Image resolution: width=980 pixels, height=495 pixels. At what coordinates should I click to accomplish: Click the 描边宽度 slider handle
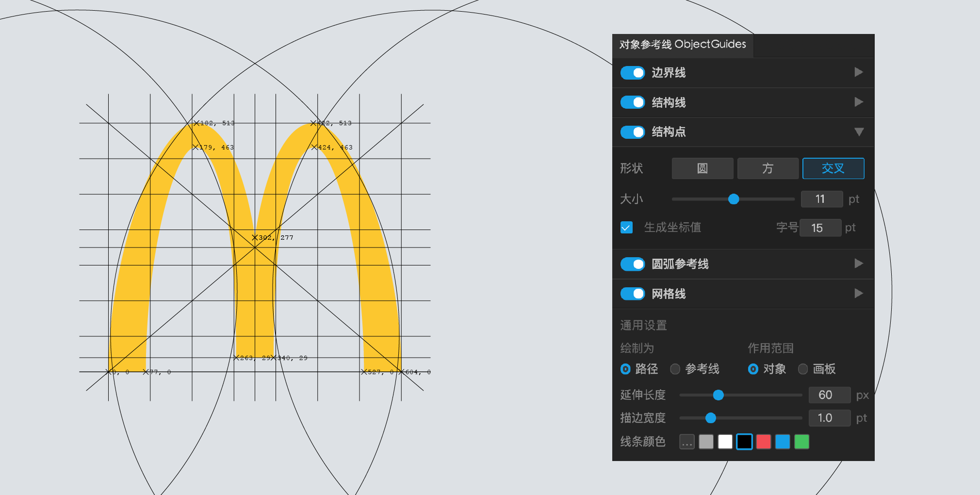point(711,418)
